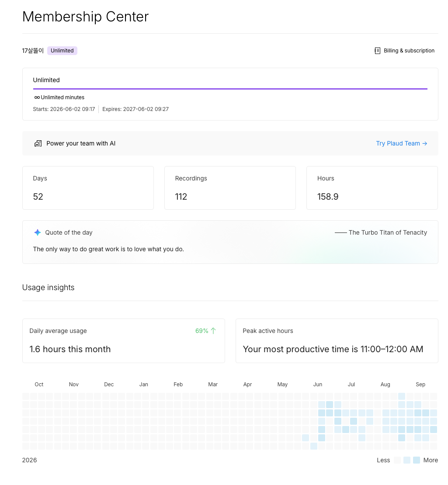This screenshot has height=485, width=448.
Task: Click the Power your team with AI banner
Action: point(230,143)
